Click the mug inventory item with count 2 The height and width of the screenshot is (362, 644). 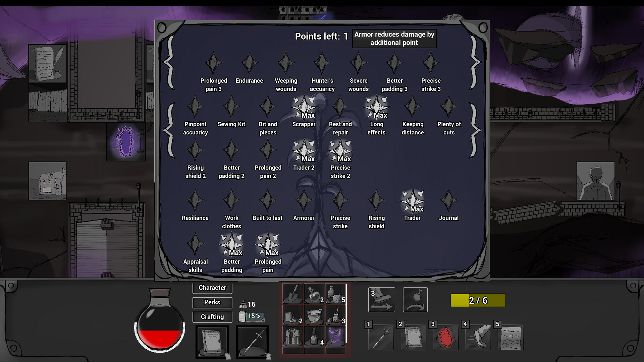[x=293, y=315]
